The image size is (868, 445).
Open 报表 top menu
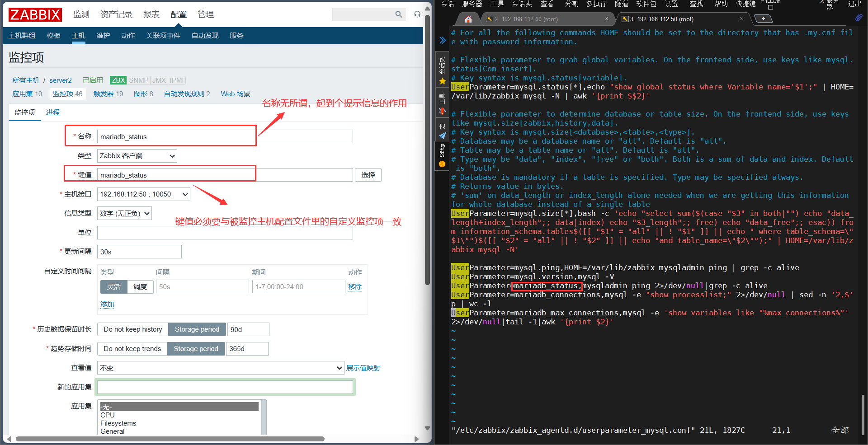(151, 14)
